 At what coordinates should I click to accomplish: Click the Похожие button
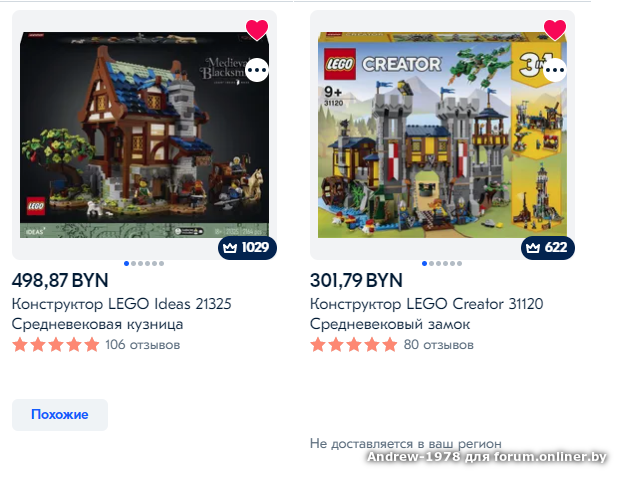coord(60,415)
